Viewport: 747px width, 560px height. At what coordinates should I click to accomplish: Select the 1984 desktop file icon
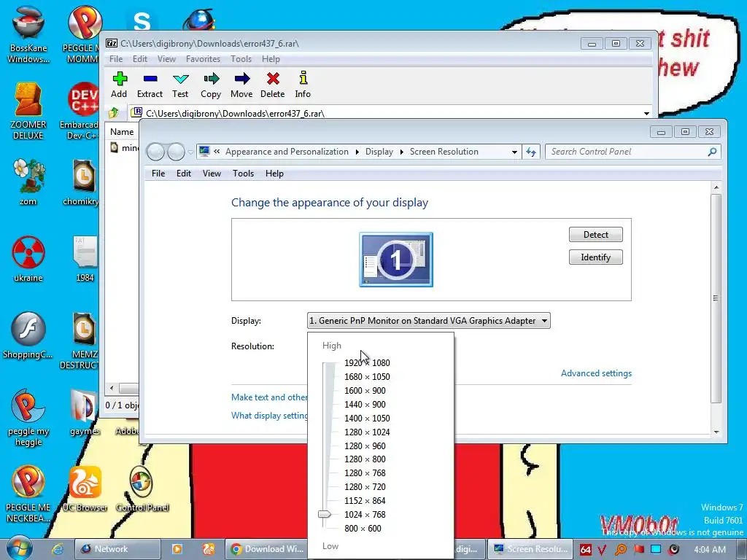(x=85, y=259)
